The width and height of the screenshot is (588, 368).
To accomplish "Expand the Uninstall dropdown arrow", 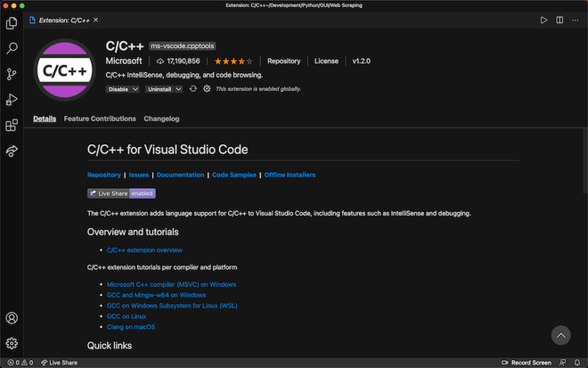I will click(x=178, y=89).
